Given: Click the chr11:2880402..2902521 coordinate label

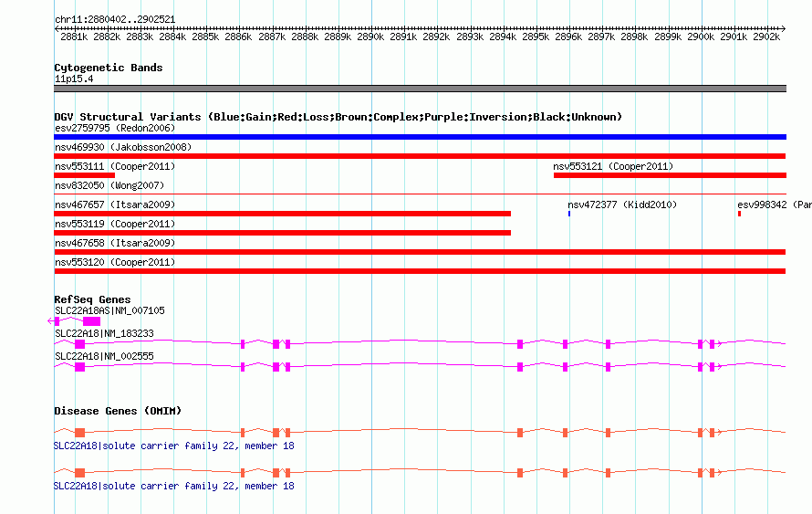Looking at the screenshot, I should pyautogui.click(x=115, y=20).
